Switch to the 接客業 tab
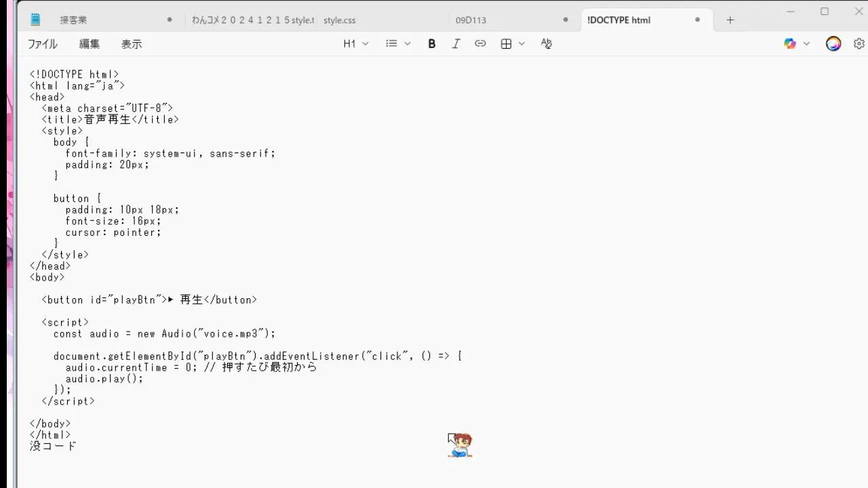The image size is (868, 488). coord(73,20)
